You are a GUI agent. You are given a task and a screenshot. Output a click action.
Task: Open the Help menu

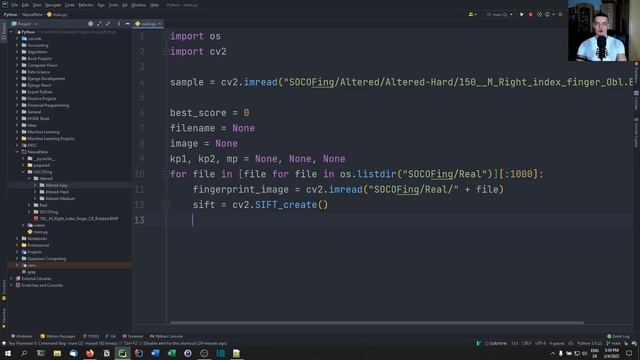click(154, 5)
